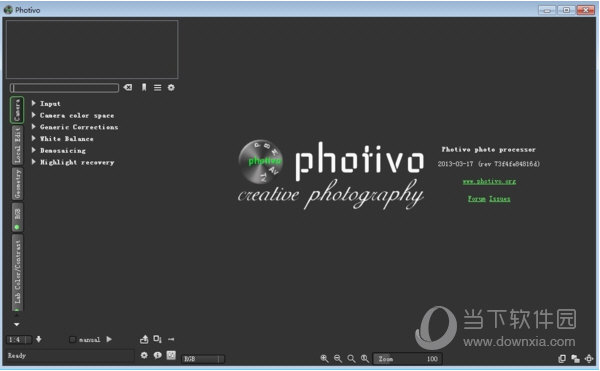Run the pipeline with the play triangle

click(x=109, y=339)
